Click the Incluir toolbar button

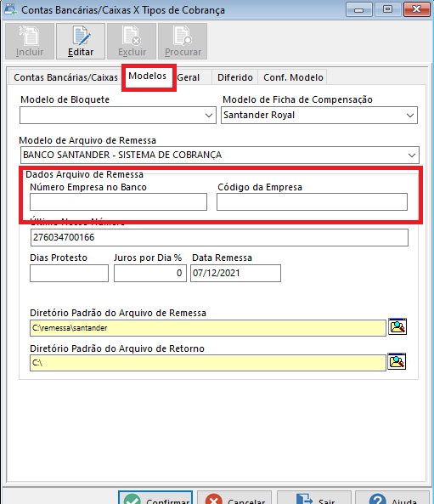tap(30, 41)
